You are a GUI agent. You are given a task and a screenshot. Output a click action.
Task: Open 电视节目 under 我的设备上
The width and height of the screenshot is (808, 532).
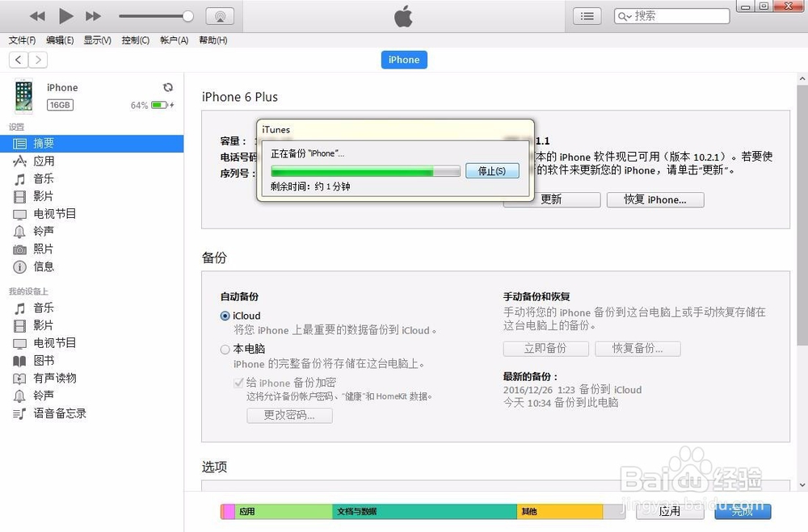(x=92, y=343)
